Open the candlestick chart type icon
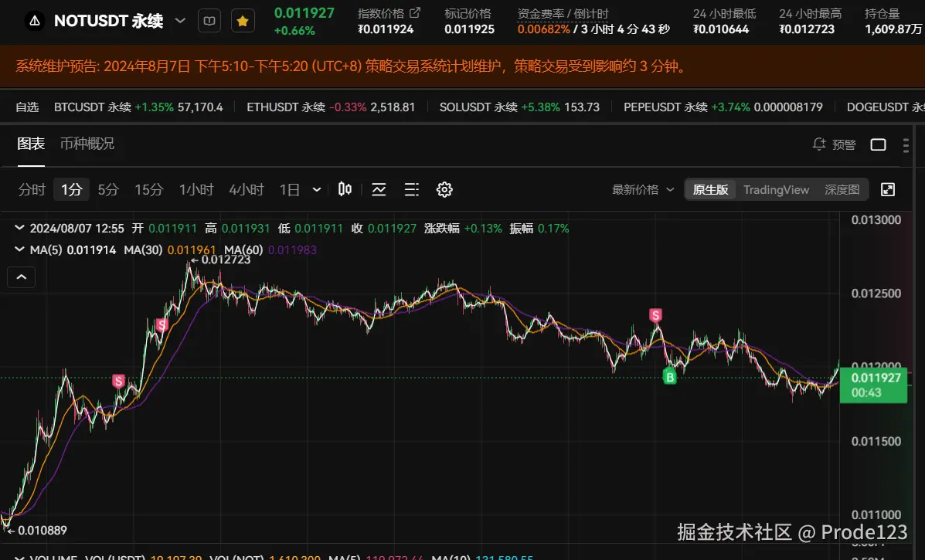 pos(345,189)
